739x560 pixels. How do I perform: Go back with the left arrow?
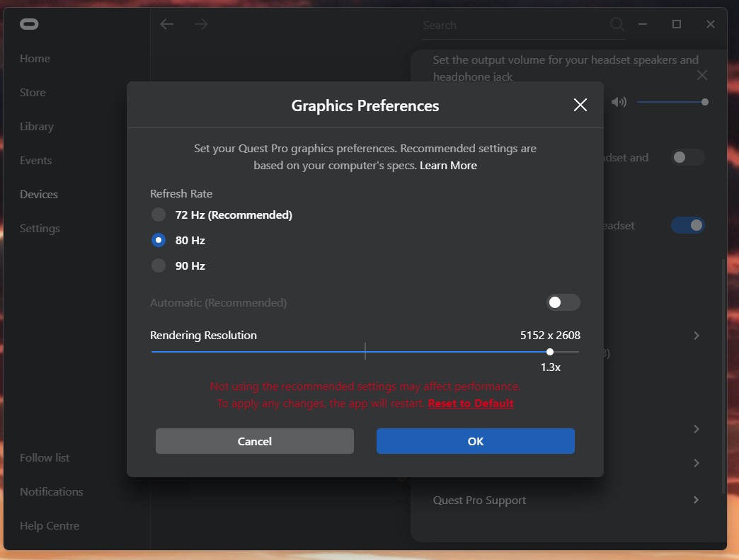point(167,24)
